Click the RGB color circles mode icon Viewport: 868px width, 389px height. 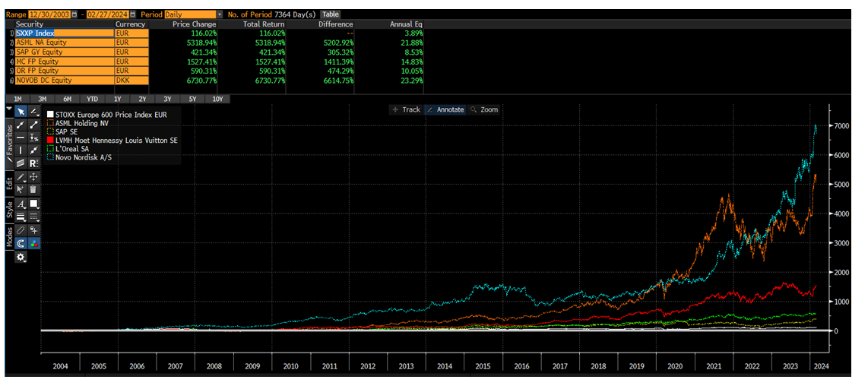pyautogui.click(x=34, y=243)
